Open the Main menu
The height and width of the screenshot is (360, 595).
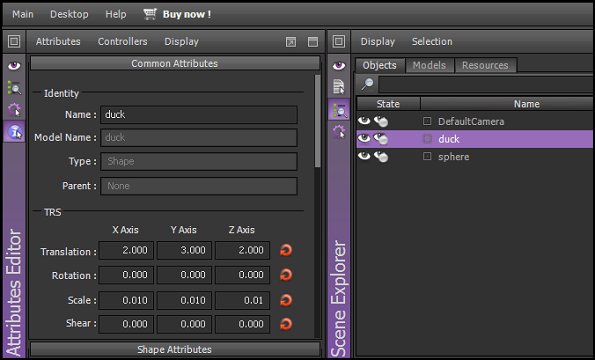pyautogui.click(x=23, y=14)
